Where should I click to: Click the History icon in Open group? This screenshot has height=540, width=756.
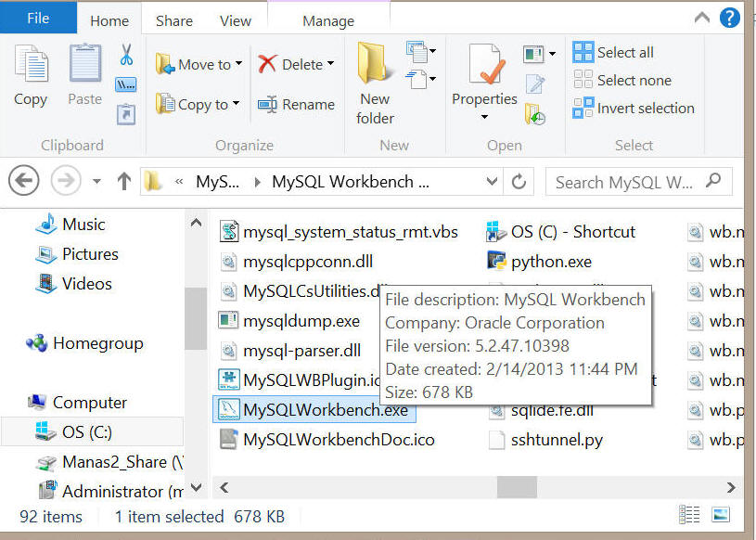(534, 114)
